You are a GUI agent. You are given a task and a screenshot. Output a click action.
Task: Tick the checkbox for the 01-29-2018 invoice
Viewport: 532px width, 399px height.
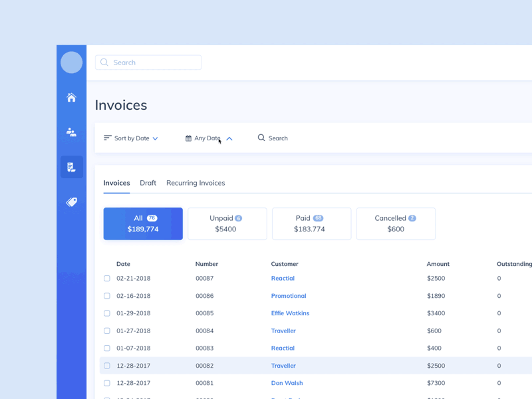point(107,313)
